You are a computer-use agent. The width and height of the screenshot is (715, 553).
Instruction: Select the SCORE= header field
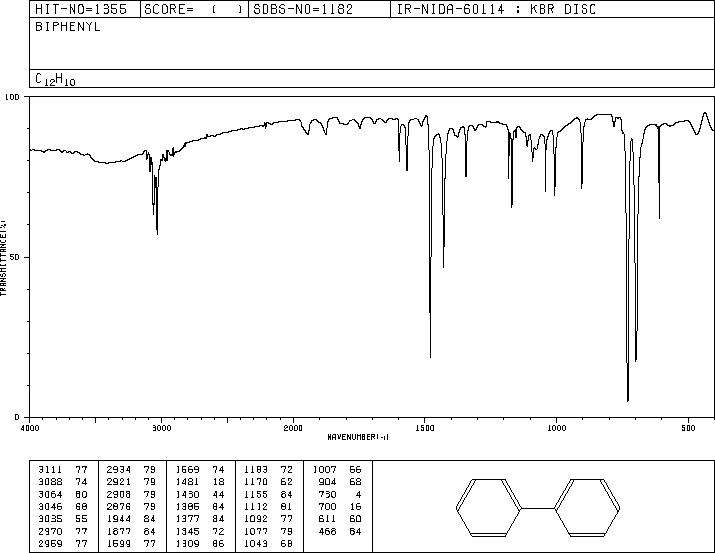coord(194,10)
